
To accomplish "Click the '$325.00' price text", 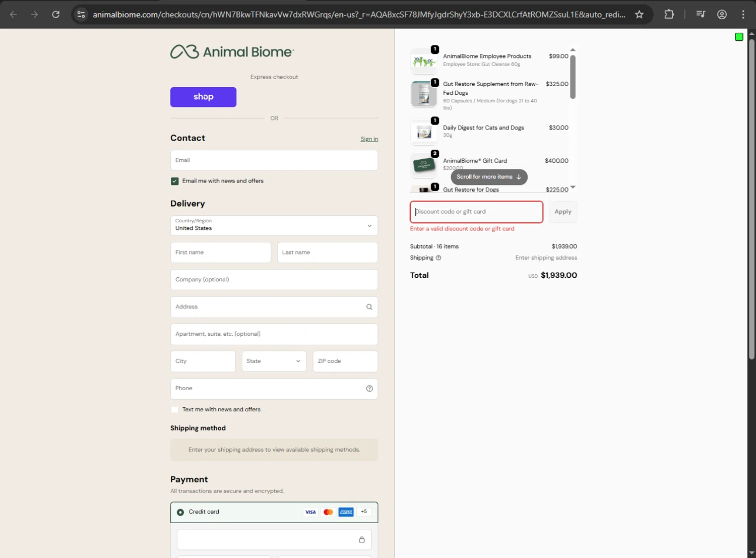I will coord(557,84).
